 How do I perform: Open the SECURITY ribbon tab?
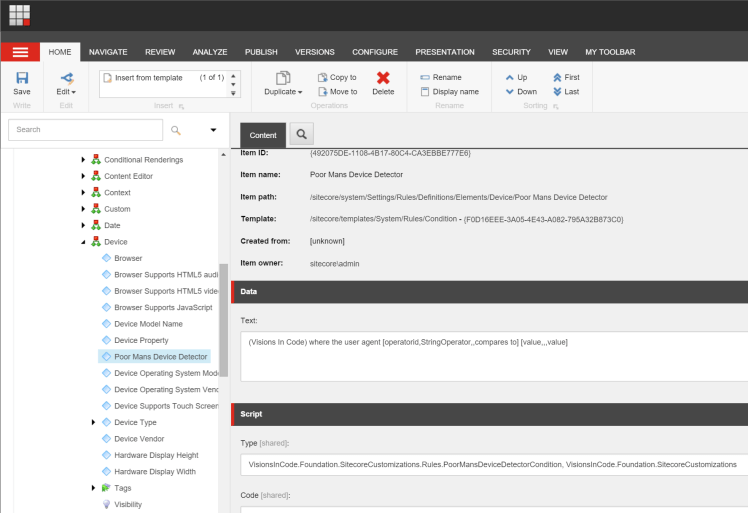coord(511,52)
